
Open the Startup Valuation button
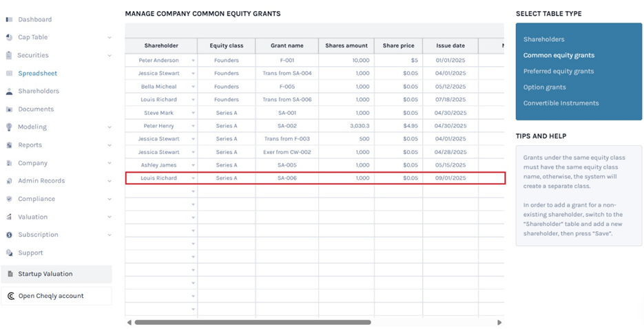click(x=56, y=274)
